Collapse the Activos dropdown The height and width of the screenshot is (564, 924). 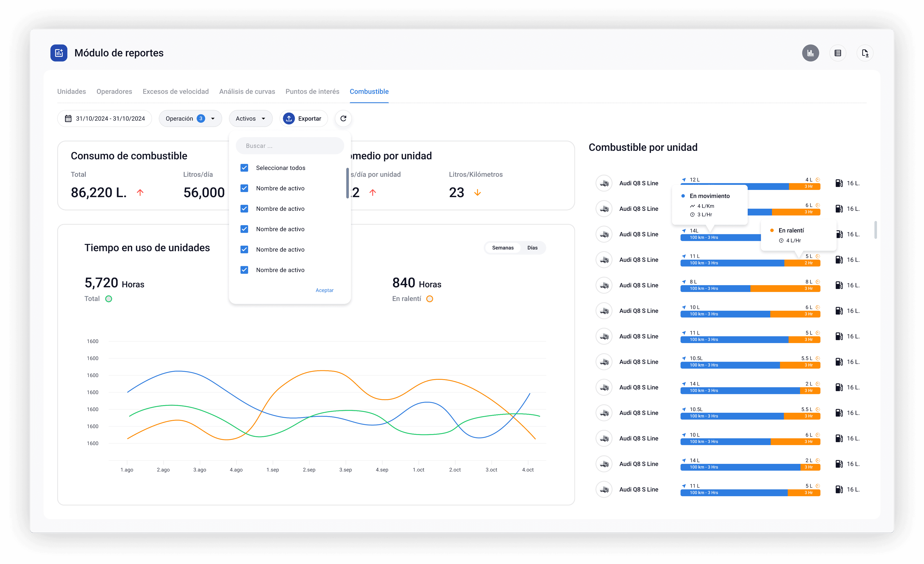point(250,119)
